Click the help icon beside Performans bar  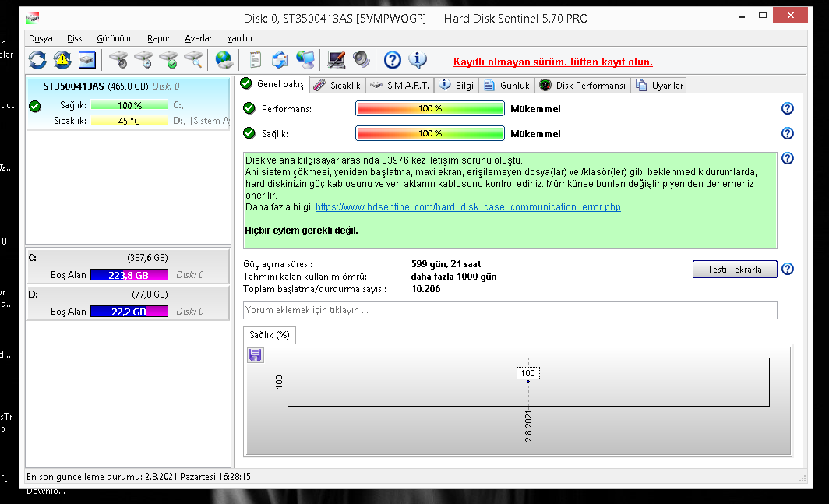(787, 108)
